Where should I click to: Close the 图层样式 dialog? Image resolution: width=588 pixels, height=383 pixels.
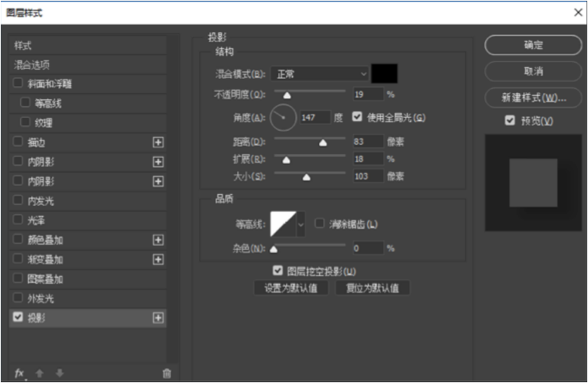pos(578,13)
